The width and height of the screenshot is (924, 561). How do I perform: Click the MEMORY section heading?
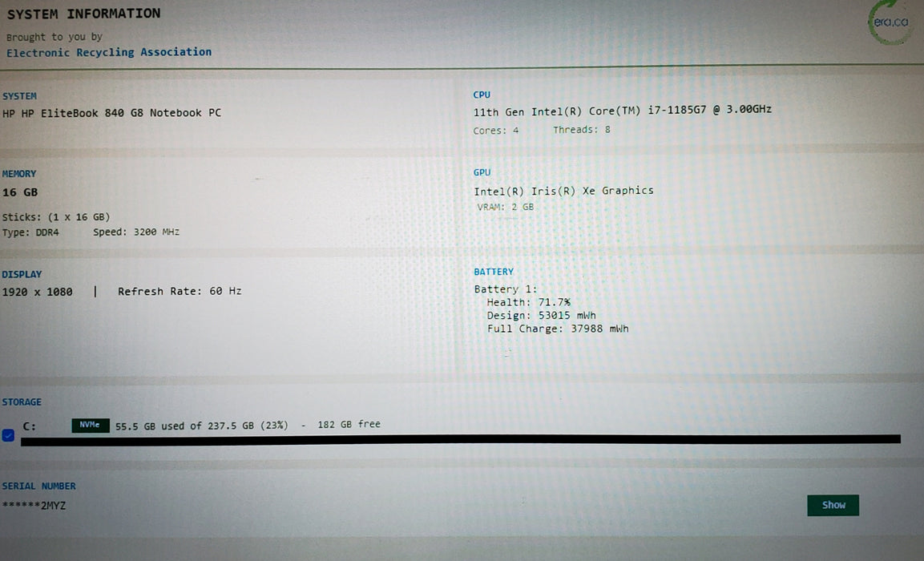click(x=19, y=174)
